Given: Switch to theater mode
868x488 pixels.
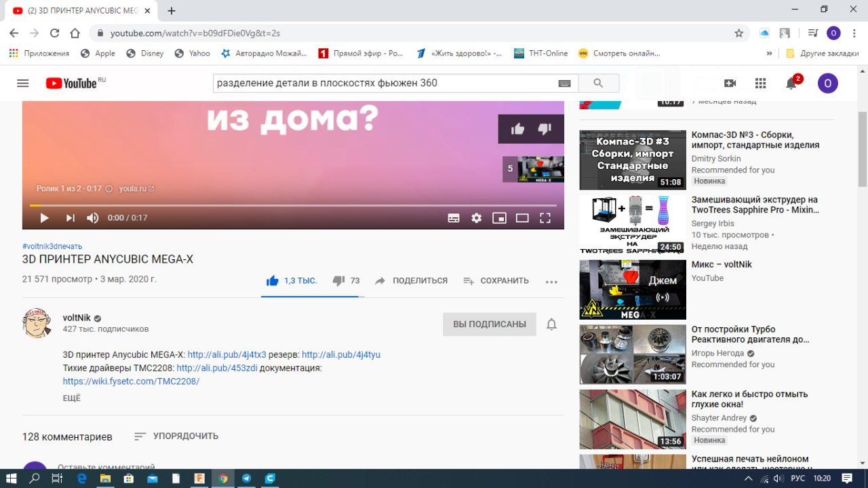Looking at the screenshot, I should coord(522,218).
